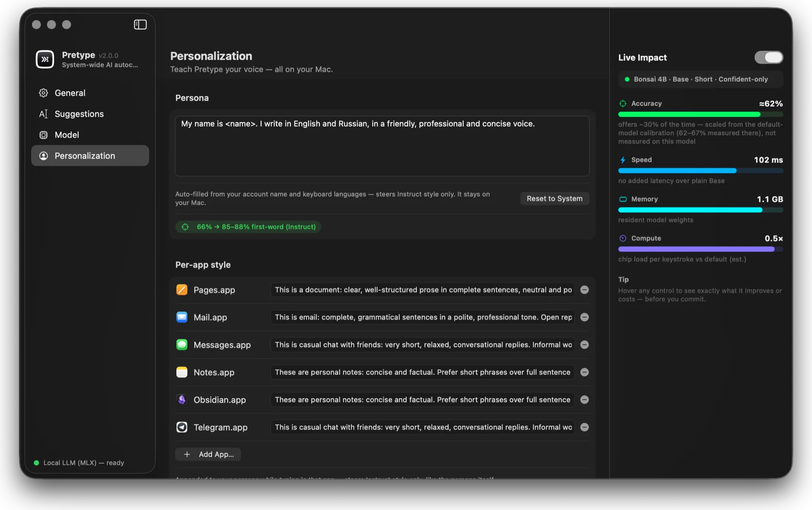Click the green Accuracy progress bar

(701, 114)
